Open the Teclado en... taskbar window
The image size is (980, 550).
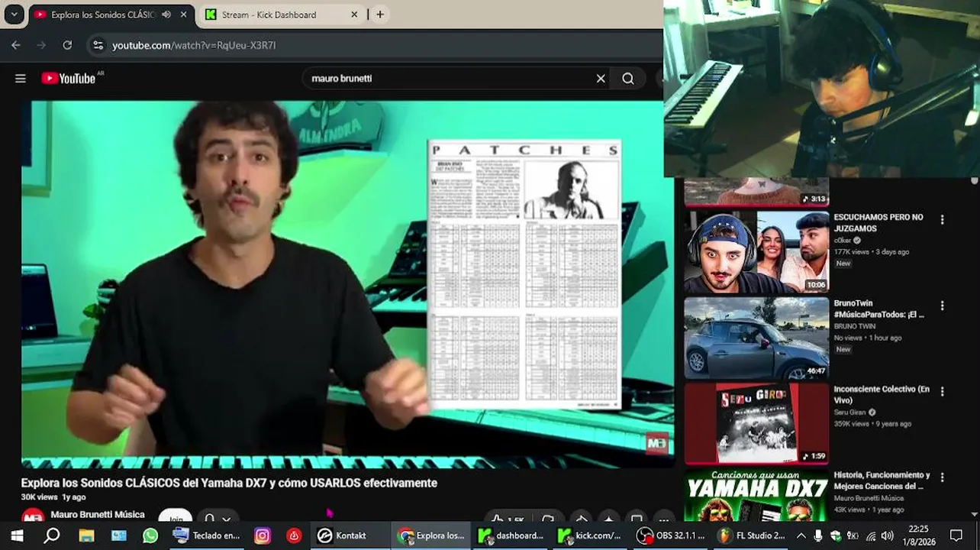click(206, 535)
